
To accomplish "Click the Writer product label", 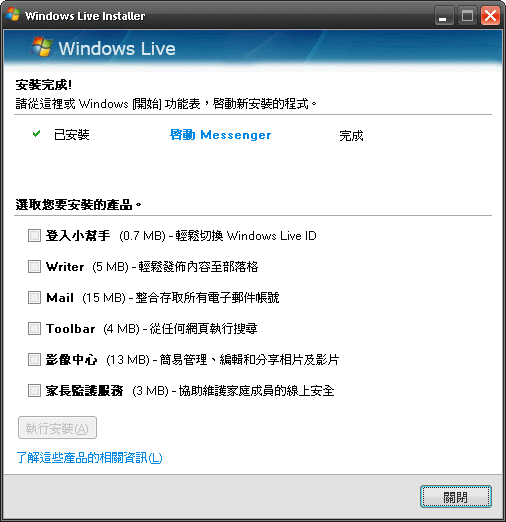I will (x=65, y=267).
